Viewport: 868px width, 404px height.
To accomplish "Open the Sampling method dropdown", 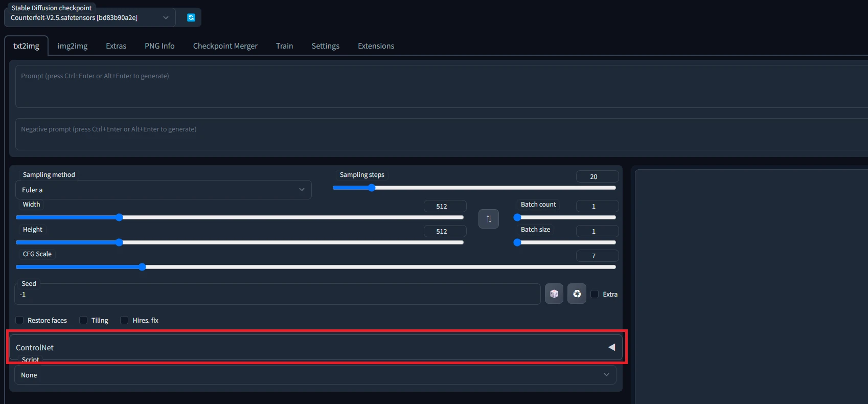I will pyautogui.click(x=163, y=190).
